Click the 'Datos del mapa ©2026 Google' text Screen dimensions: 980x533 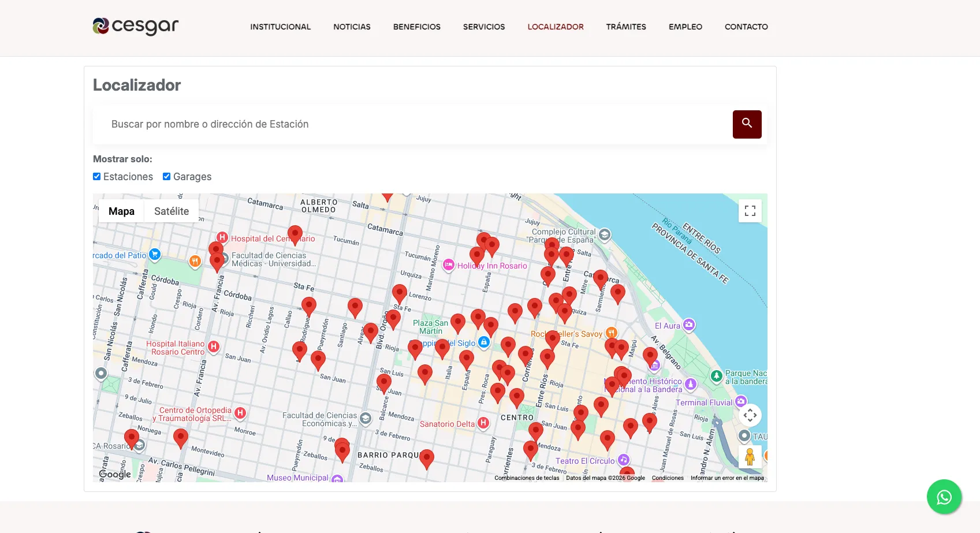(605, 478)
